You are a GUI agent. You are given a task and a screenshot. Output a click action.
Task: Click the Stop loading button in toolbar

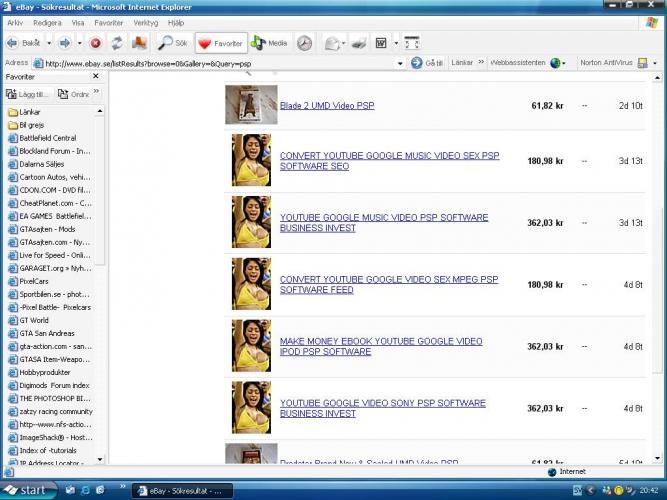pyautogui.click(x=95, y=43)
